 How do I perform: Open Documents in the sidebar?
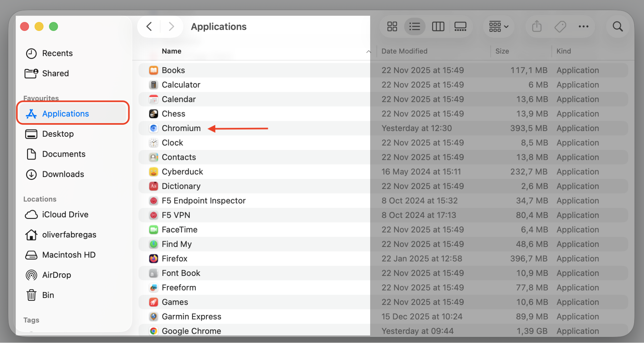click(x=73, y=154)
